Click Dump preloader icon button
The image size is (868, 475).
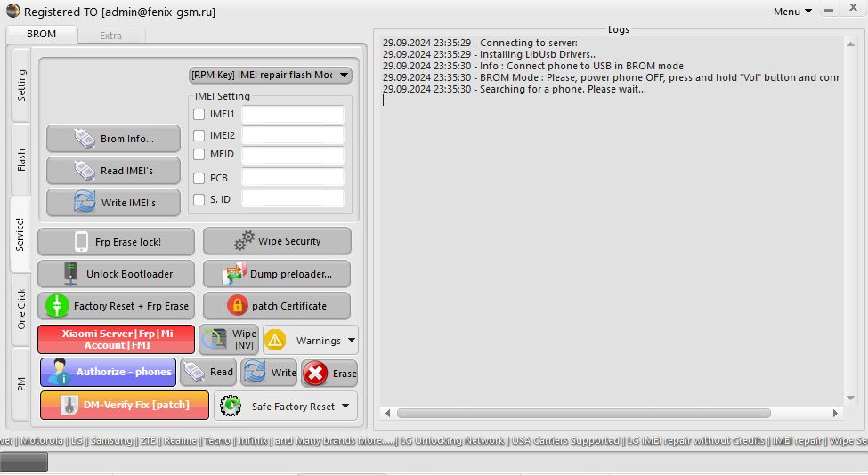click(x=235, y=274)
